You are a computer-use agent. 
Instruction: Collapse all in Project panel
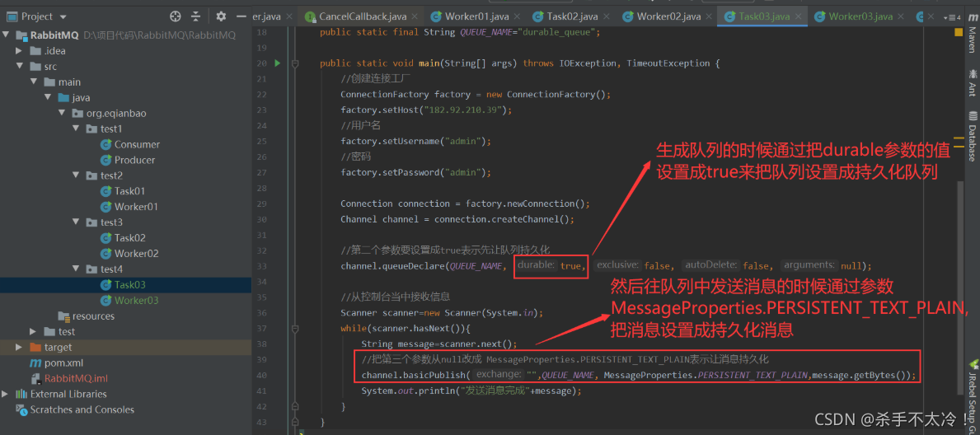coord(196,16)
